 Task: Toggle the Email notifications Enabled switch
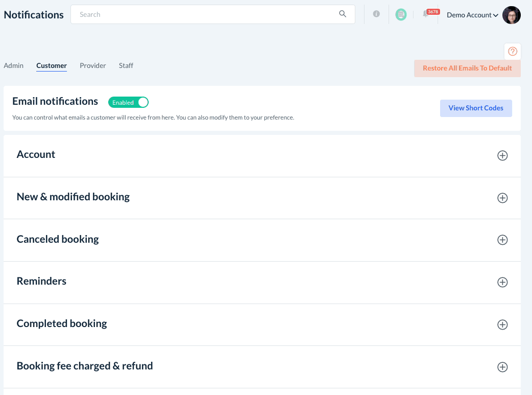click(x=128, y=102)
